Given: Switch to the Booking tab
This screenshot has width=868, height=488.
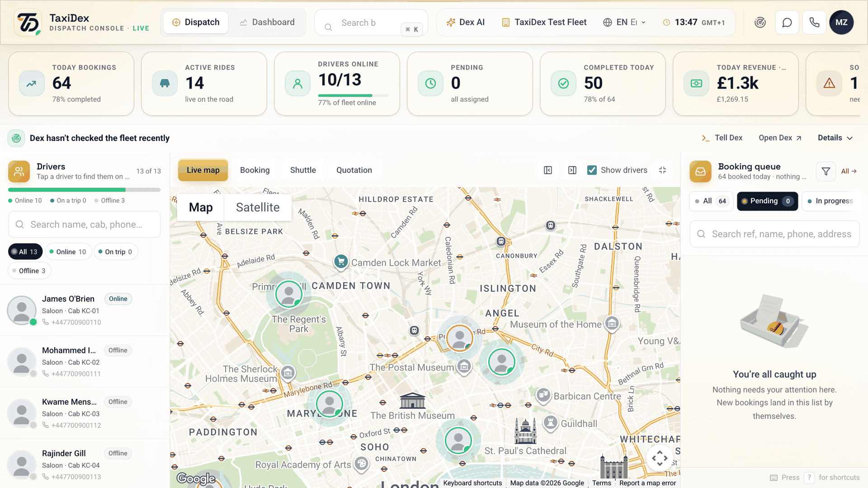Looking at the screenshot, I should coord(255,170).
